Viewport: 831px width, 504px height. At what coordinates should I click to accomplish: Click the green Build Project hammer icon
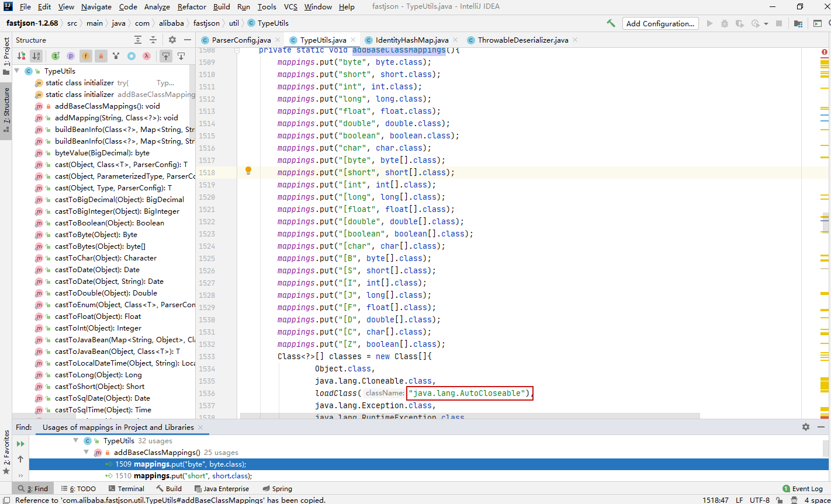(611, 23)
